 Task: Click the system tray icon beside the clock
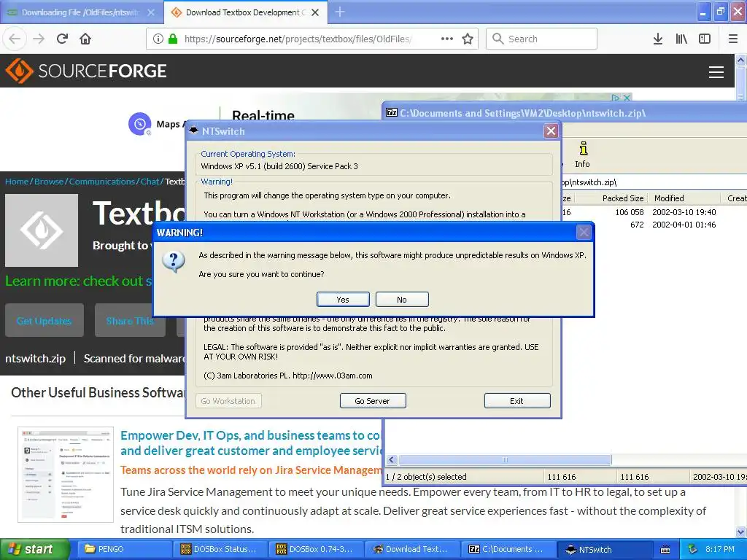tap(693, 549)
